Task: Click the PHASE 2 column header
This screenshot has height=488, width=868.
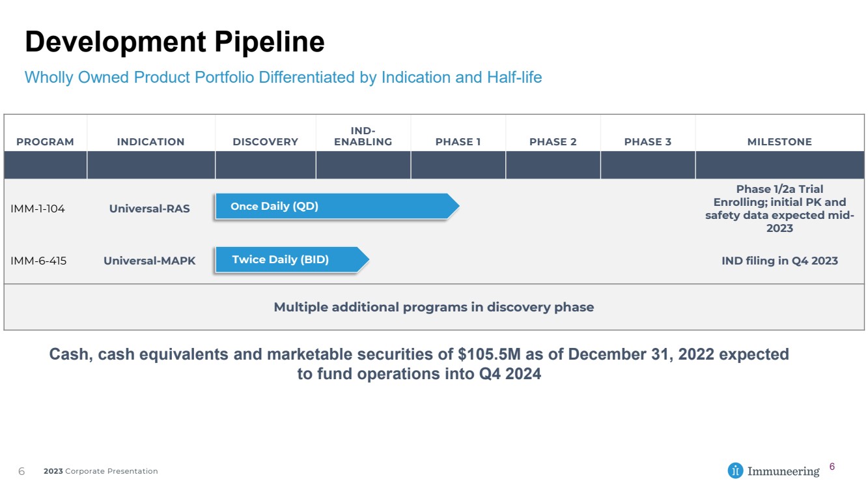Action: pos(553,141)
